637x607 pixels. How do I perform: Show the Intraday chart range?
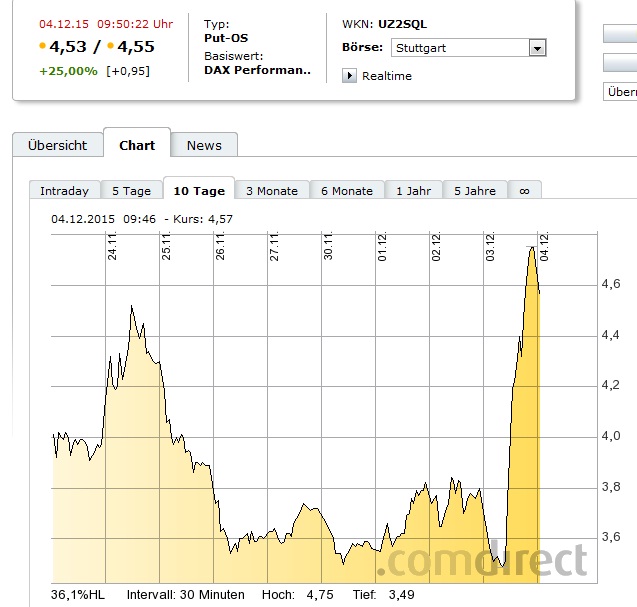coord(65,191)
